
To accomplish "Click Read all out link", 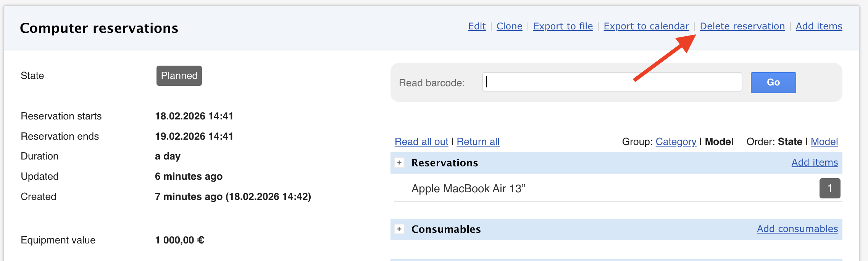I will click(x=421, y=142).
